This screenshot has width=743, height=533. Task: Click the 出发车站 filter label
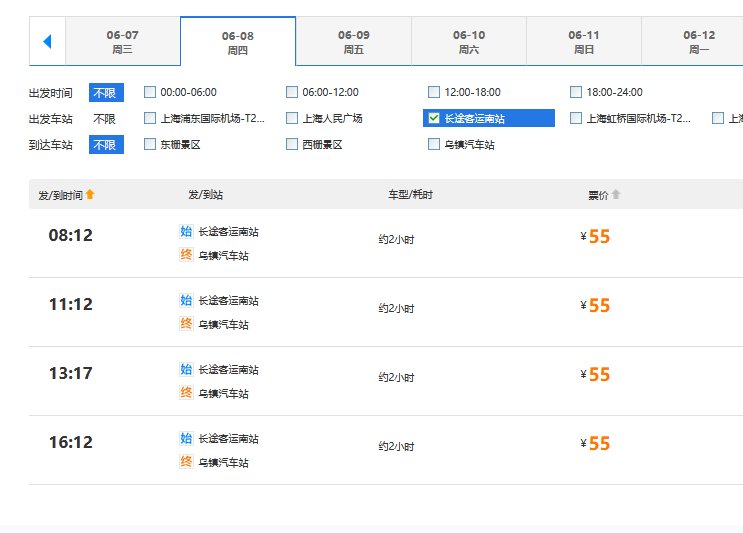pos(51,119)
